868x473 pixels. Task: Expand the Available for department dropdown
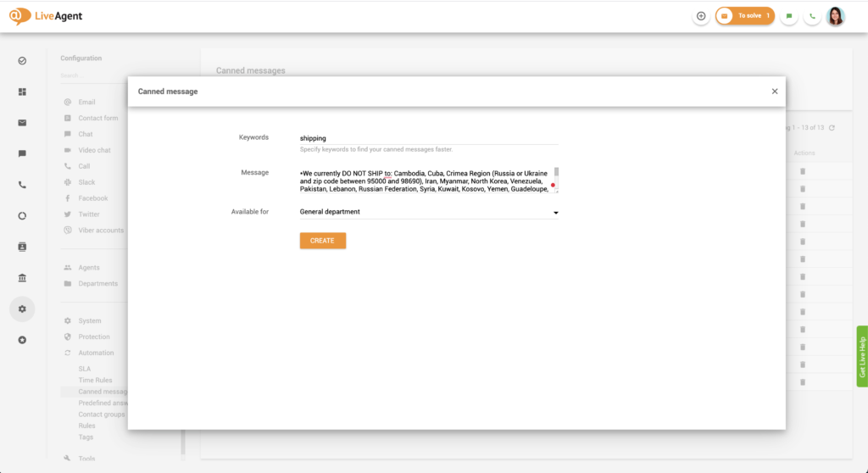(556, 213)
